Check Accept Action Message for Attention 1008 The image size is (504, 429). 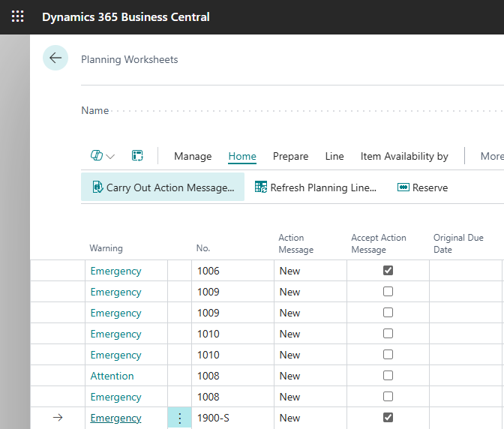click(x=388, y=375)
